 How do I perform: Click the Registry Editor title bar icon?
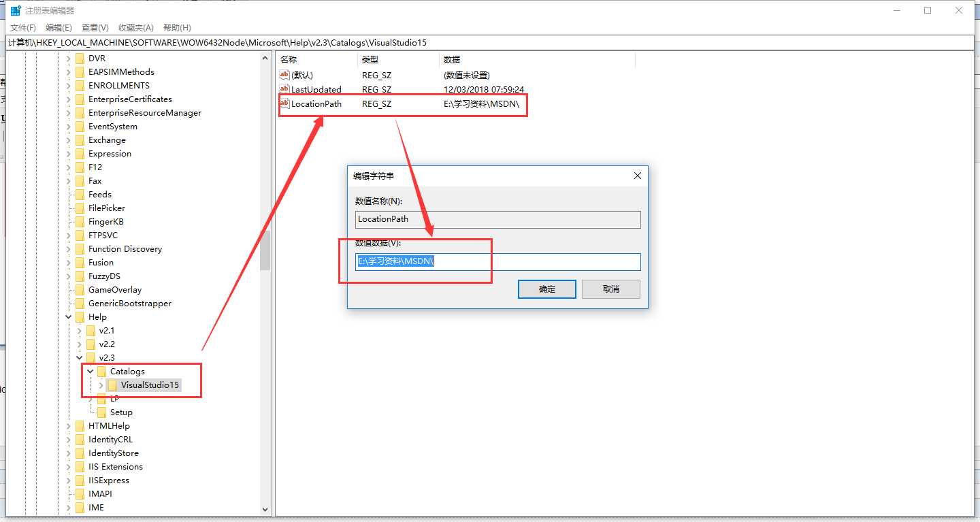pyautogui.click(x=16, y=10)
